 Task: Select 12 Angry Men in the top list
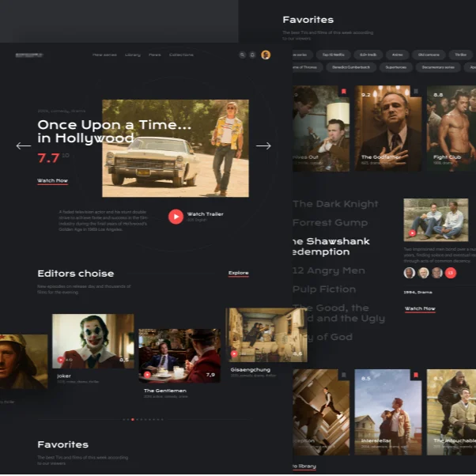[329, 270]
